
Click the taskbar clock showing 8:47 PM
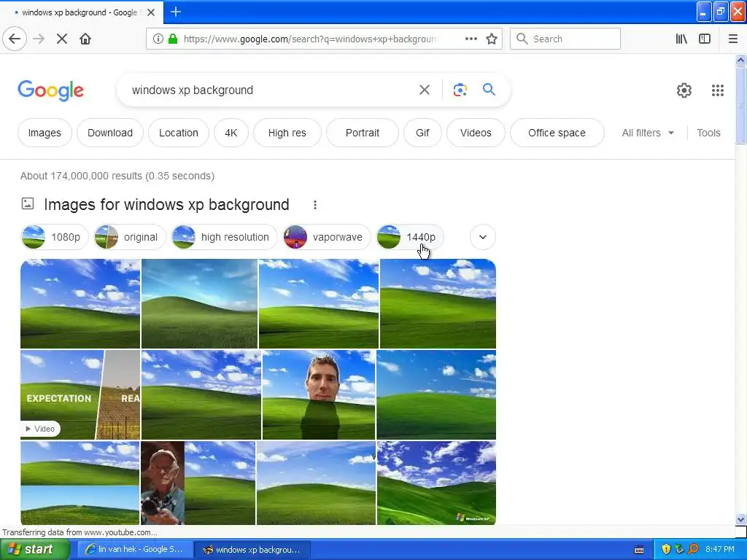pyautogui.click(x=720, y=550)
